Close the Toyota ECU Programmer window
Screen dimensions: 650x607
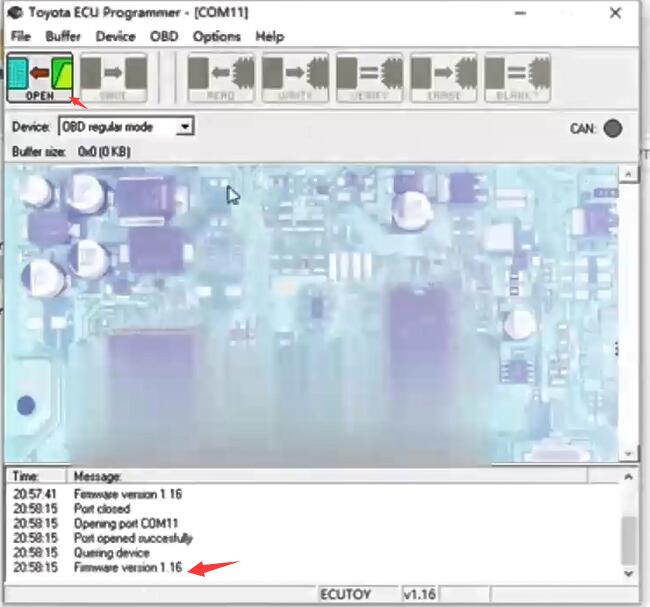(x=616, y=13)
